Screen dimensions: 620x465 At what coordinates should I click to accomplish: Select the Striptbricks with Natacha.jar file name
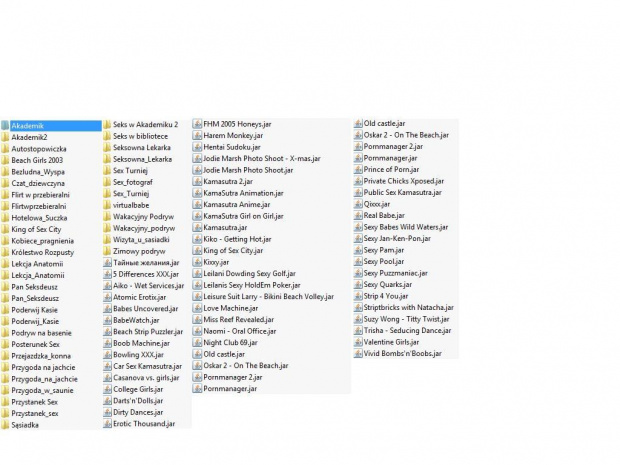point(408,308)
